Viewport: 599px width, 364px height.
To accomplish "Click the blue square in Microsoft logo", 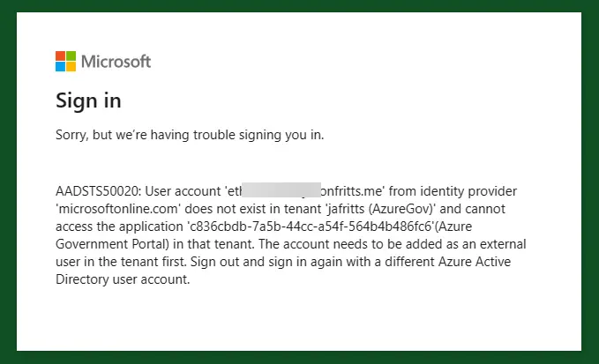I will coord(60,66).
